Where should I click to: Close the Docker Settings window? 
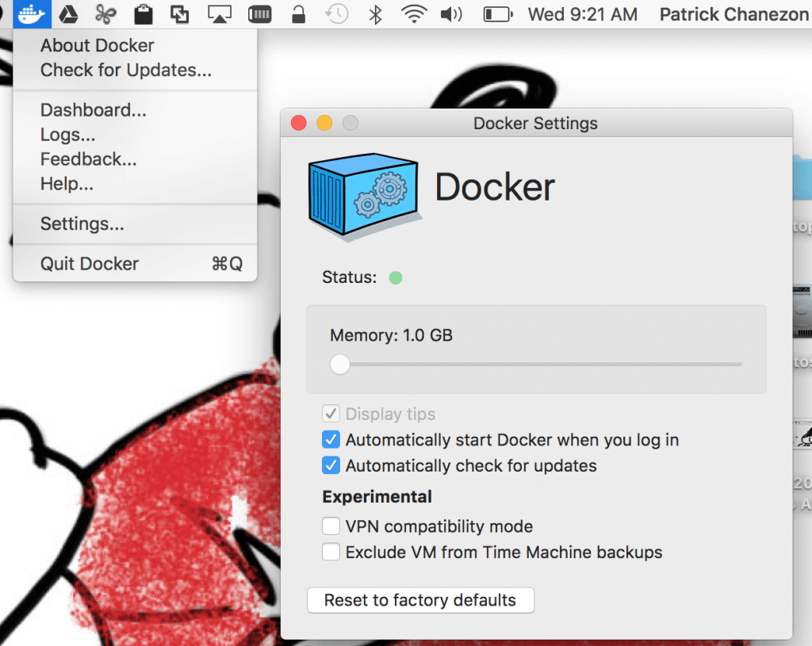coord(299,123)
